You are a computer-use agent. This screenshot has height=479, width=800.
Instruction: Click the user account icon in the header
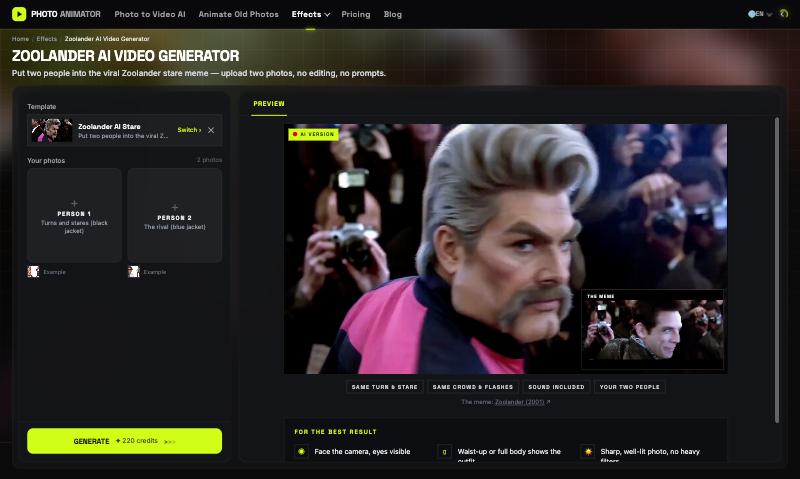click(784, 14)
